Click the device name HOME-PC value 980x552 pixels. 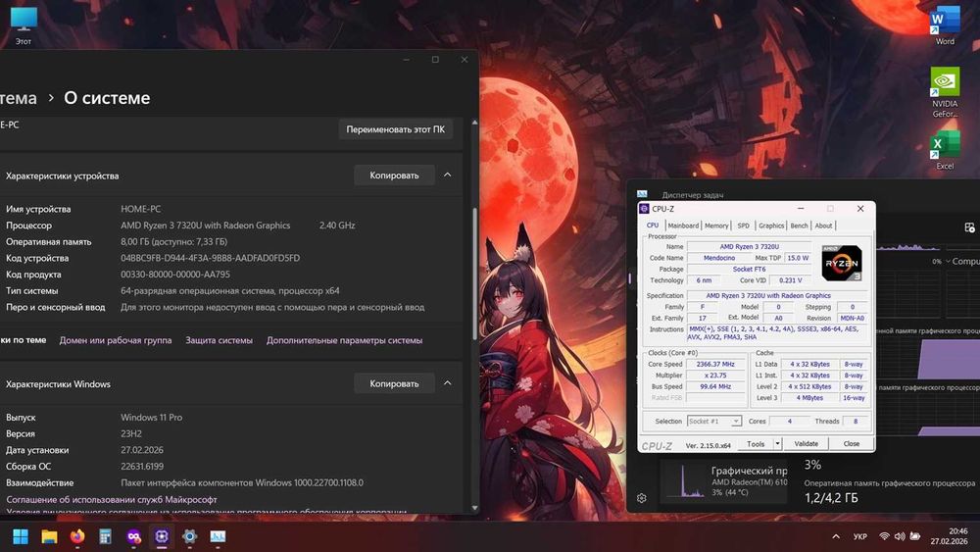[140, 209]
